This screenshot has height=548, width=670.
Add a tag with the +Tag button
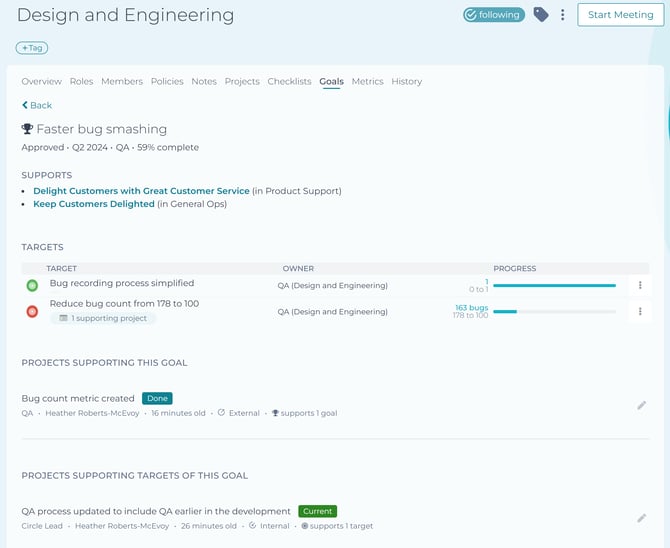pos(32,47)
